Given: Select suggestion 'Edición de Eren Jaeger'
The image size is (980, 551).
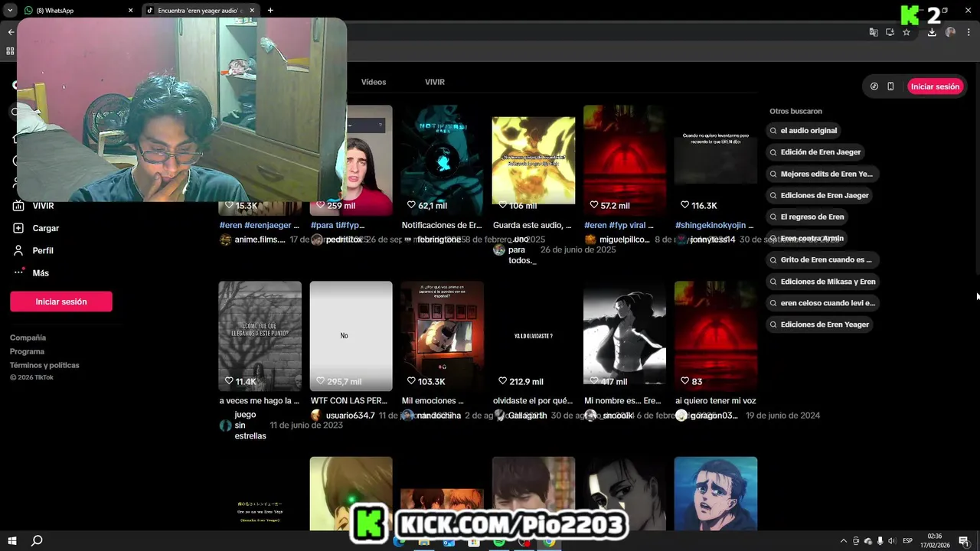Looking at the screenshot, I should pyautogui.click(x=815, y=152).
